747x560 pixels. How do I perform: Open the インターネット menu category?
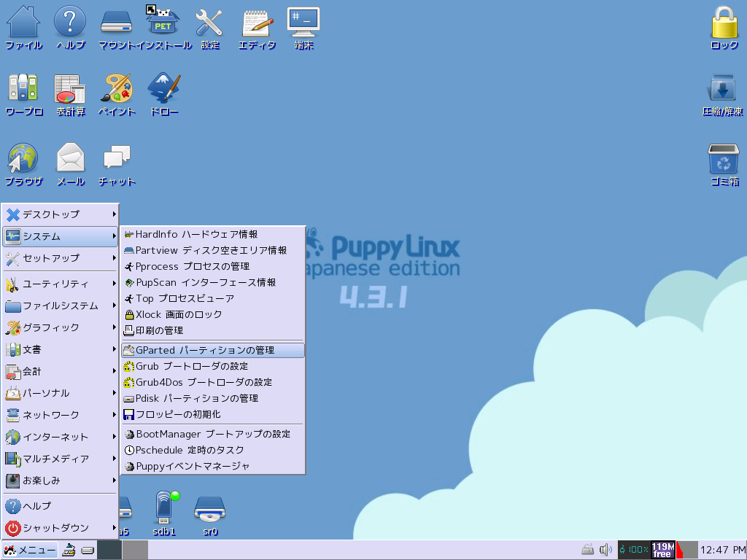60,437
